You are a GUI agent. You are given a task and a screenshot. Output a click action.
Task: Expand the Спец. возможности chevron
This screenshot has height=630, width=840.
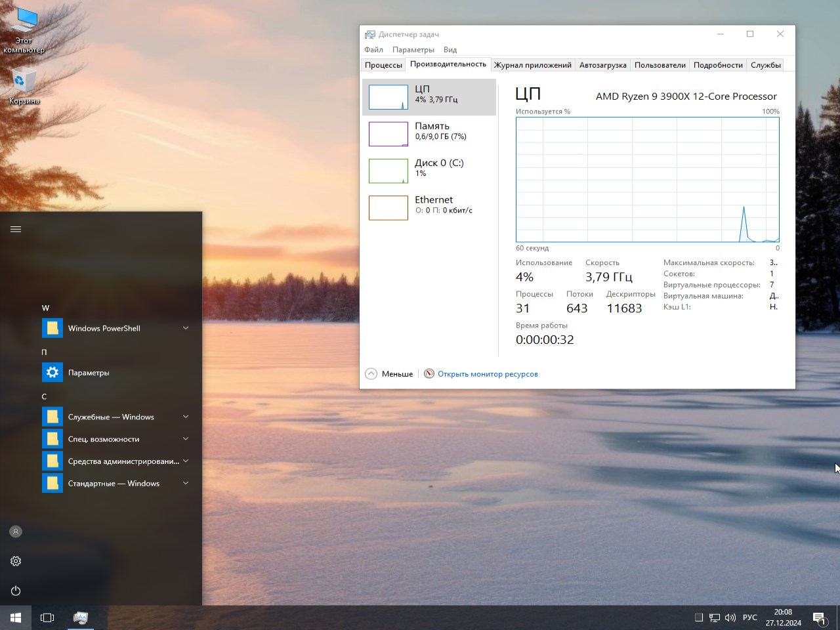(186, 439)
